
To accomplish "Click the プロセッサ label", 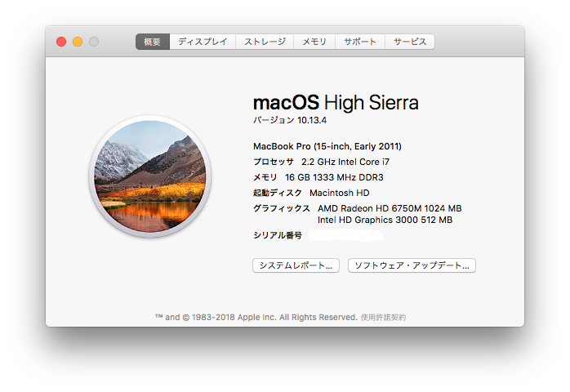I will click(273, 162).
